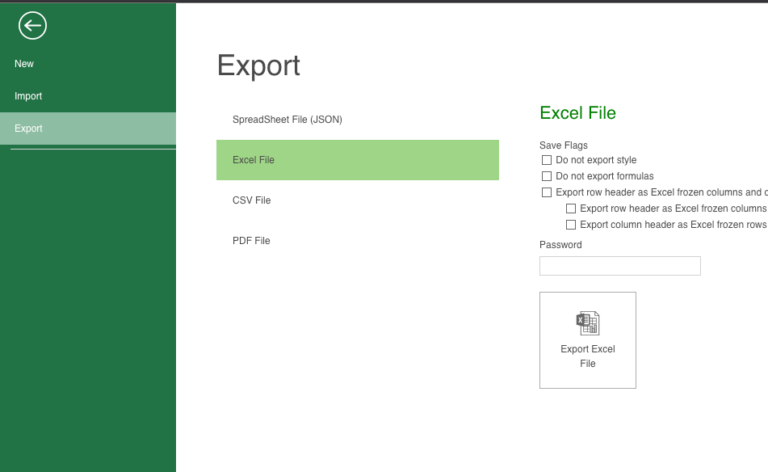This screenshot has height=472, width=768.
Task: Click the back arrow icon
Action: (33, 26)
